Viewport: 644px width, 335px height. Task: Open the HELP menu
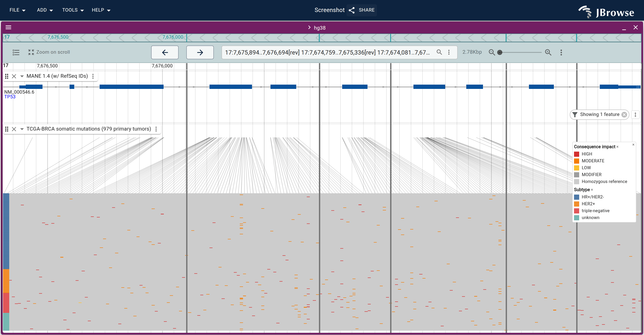point(101,10)
